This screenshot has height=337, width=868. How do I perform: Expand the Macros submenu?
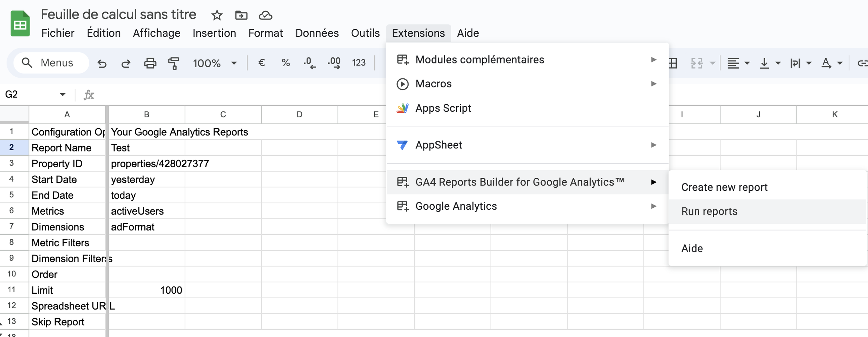tap(528, 84)
